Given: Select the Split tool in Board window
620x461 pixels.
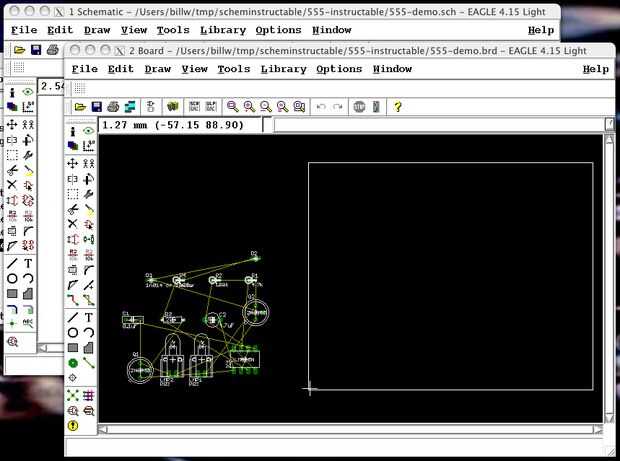Looking at the screenshot, I should [x=73, y=285].
